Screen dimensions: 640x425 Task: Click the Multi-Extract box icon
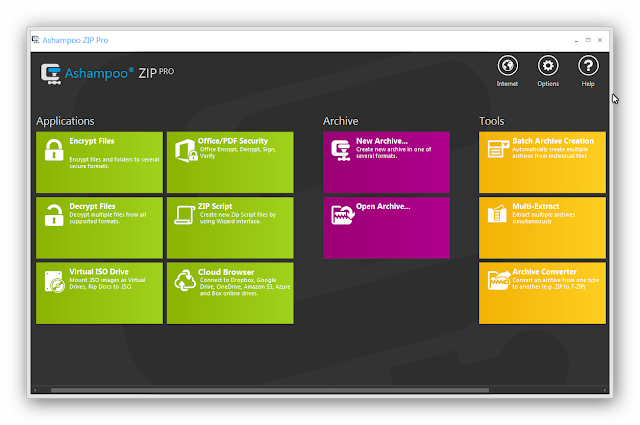(497, 214)
